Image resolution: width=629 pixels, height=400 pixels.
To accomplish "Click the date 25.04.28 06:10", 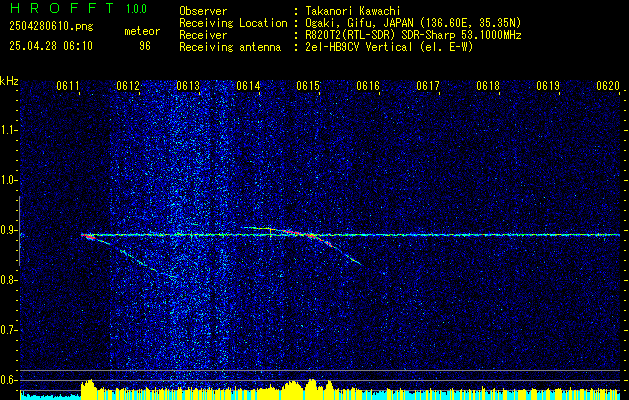I will click(51, 46).
